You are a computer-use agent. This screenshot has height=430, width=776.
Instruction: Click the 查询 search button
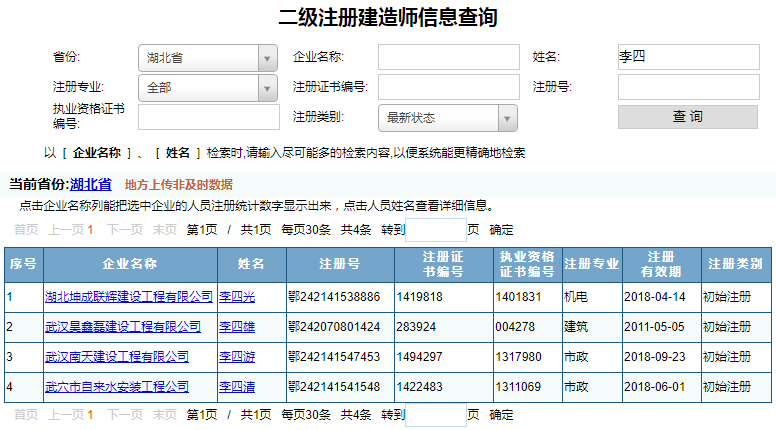coord(688,117)
